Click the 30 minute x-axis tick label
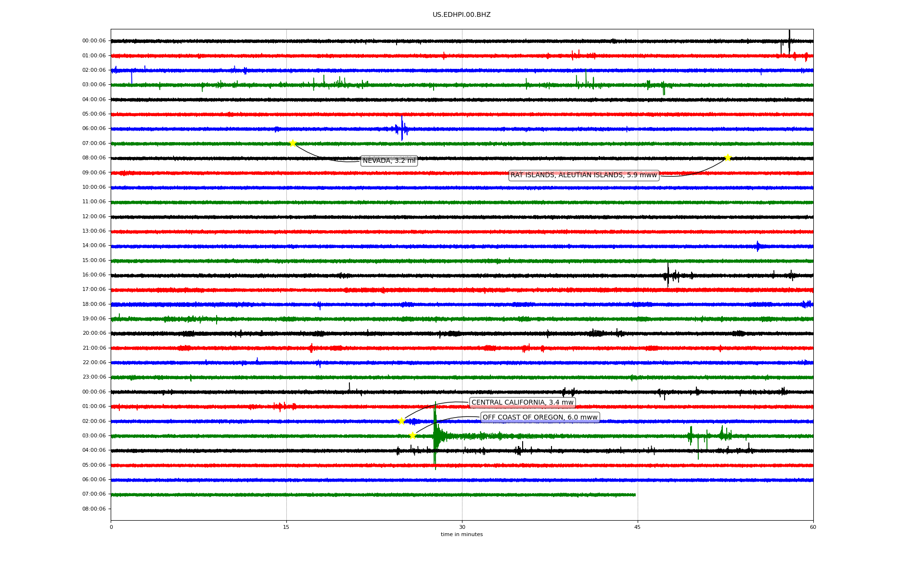 [x=462, y=527]
